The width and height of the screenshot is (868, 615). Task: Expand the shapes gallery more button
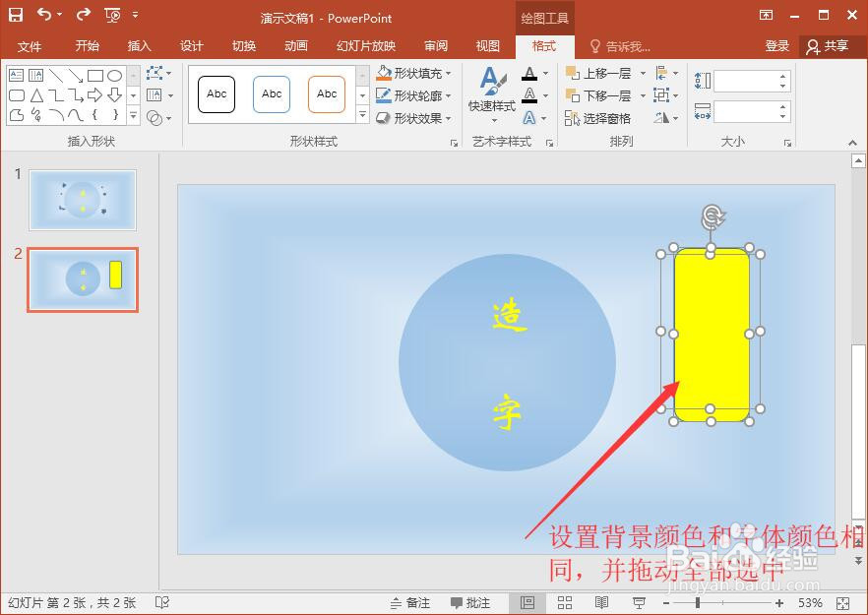[134, 115]
